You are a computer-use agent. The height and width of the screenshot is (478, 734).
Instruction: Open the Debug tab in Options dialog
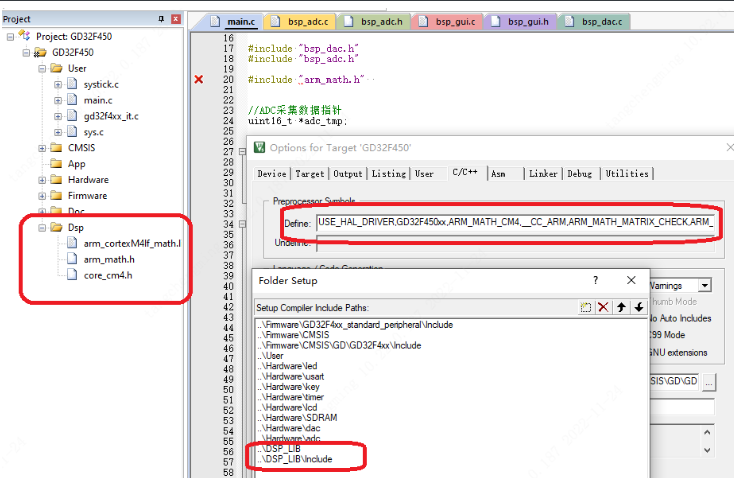pos(580,174)
